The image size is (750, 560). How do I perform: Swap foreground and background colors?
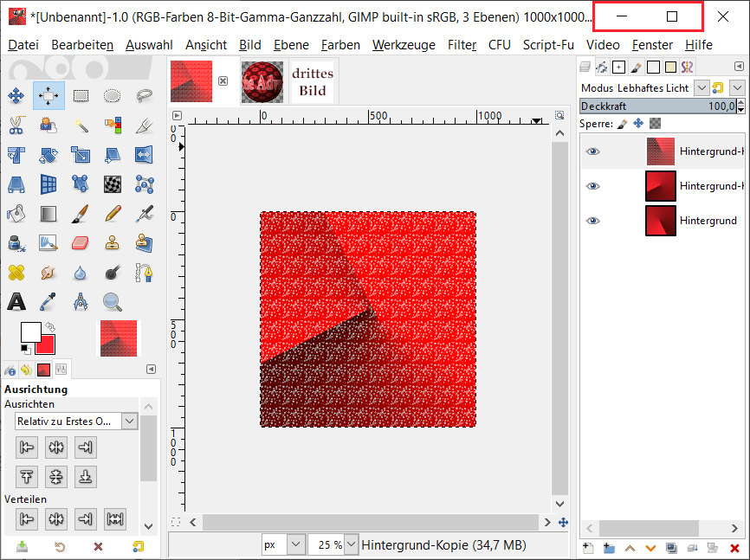(x=50, y=327)
